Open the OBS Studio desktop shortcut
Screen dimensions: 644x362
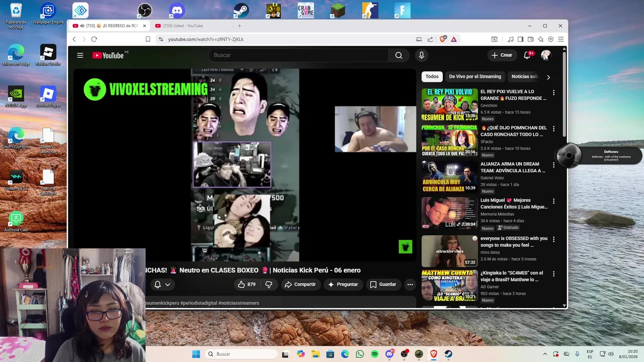145,10
